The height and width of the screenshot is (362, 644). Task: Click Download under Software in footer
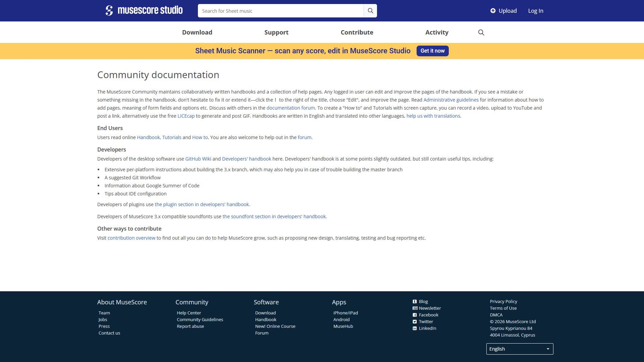click(265, 313)
